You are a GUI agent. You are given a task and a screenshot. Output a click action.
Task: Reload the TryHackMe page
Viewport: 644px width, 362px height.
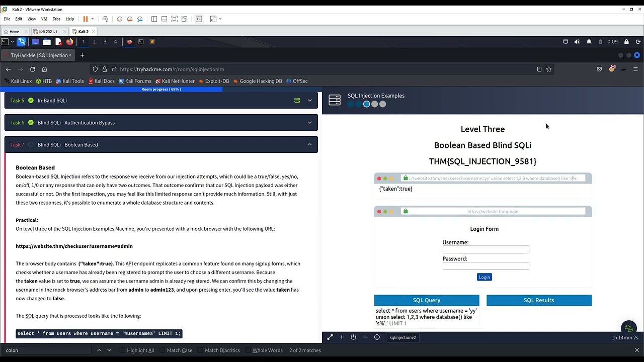(x=32, y=69)
